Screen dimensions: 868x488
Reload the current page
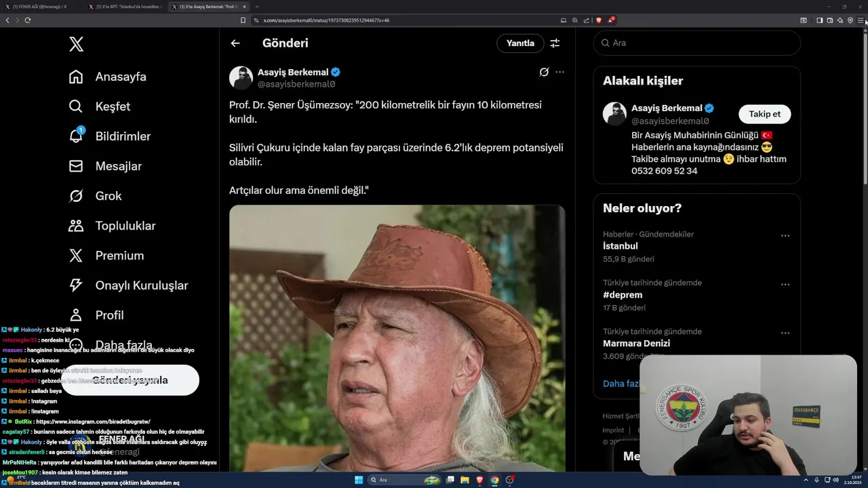(x=28, y=20)
